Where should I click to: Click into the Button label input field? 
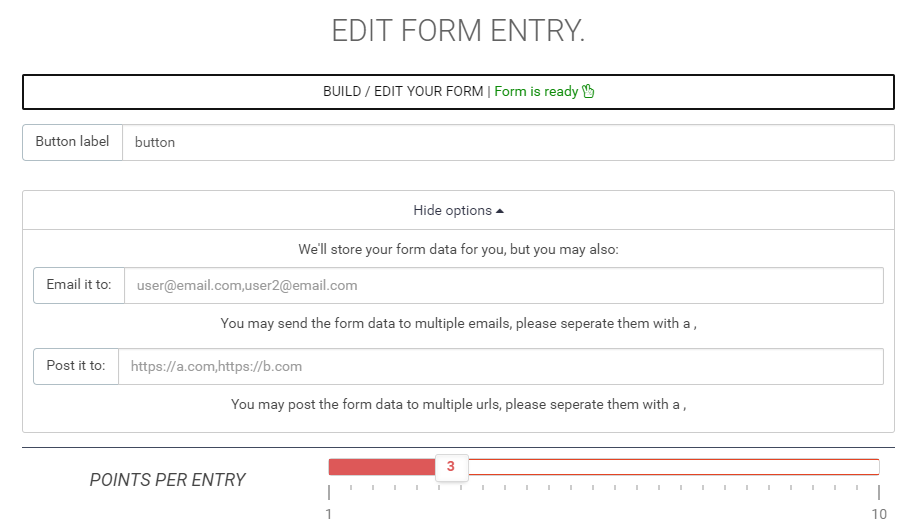(508, 142)
